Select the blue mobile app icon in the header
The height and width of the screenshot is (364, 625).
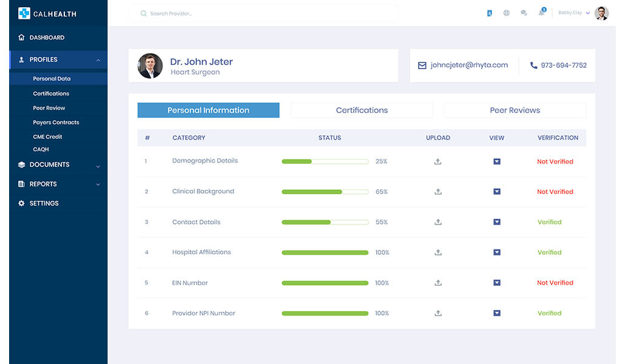[x=489, y=13]
